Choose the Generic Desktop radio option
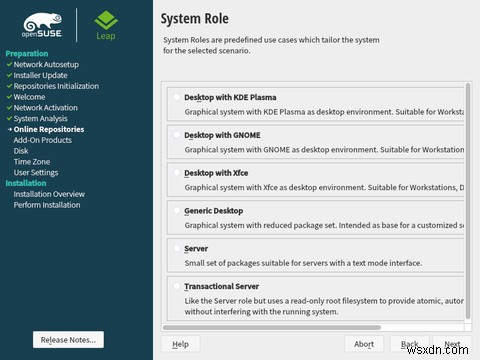Viewport: 480px width, 360px height. (x=176, y=210)
